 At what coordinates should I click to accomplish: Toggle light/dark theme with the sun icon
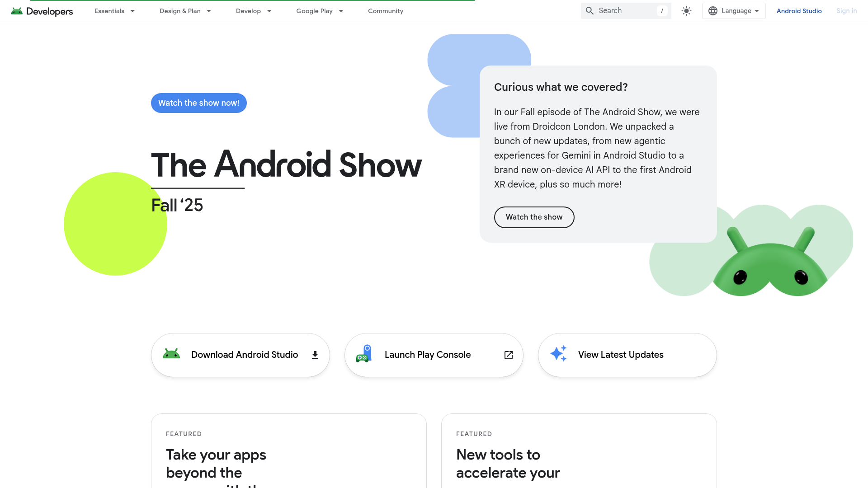click(x=686, y=10)
